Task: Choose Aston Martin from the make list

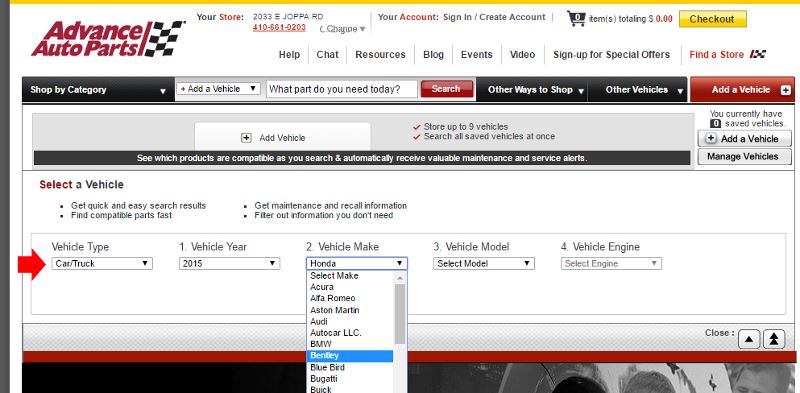Action: coord(350,310)
